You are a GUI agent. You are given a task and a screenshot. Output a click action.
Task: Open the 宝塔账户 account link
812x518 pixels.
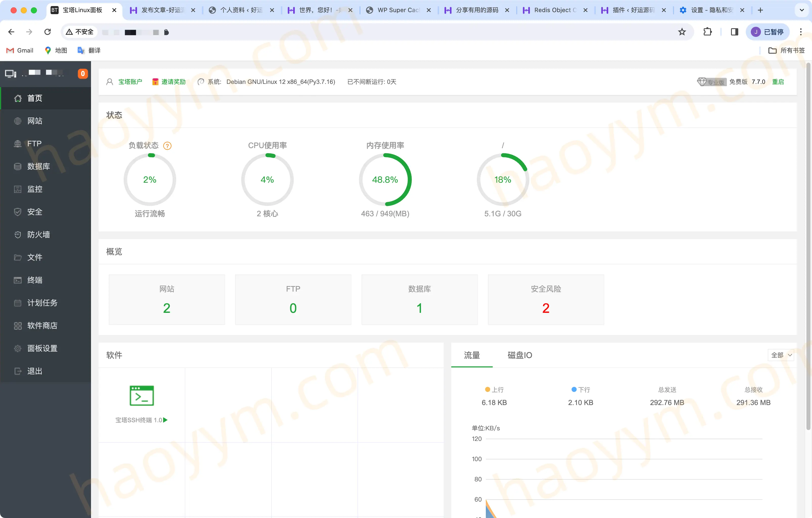click(130, 82)
